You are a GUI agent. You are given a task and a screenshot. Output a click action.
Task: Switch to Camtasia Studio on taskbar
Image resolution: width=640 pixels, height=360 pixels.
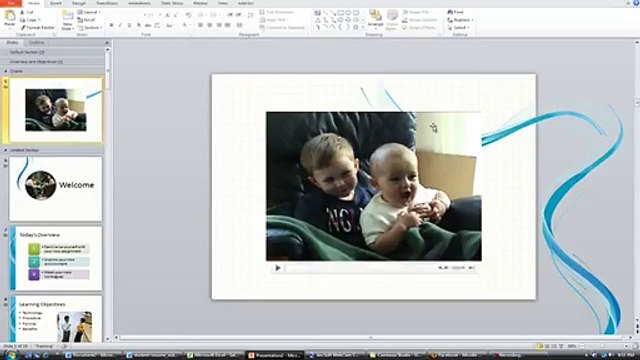(x=396, y=356)
